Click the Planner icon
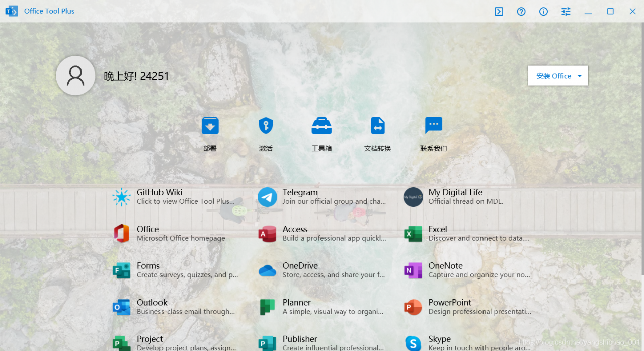The width and height of the screenshot is (644, 351). [x=267, y=307]
